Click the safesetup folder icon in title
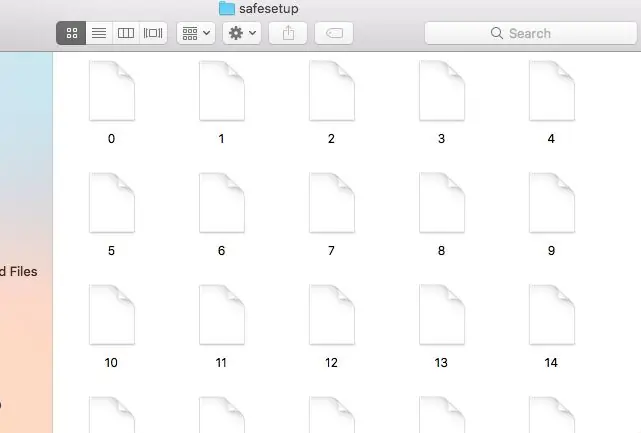The image size is (641, 433). click(x=227, y=8)
